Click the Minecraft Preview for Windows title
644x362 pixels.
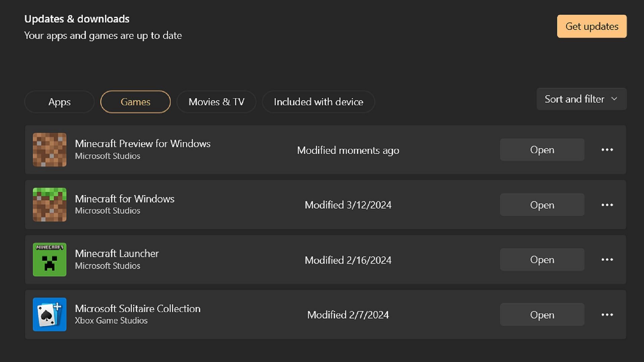click(x=143, y=144)
